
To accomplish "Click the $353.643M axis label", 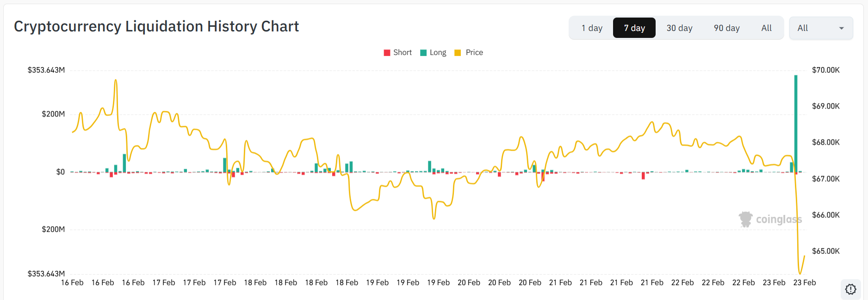I will tap(46, 70).
